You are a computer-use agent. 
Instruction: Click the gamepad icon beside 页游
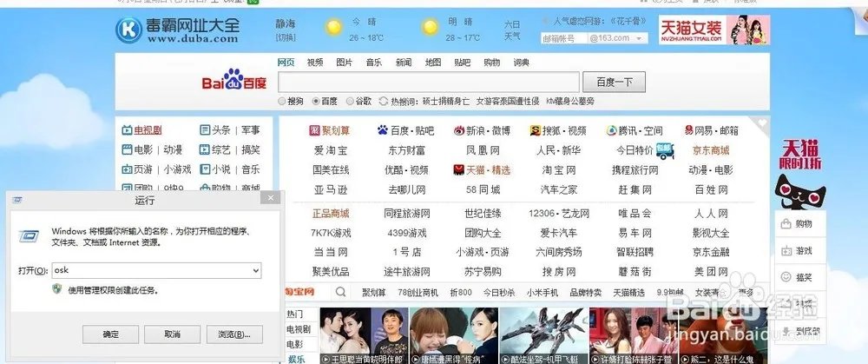pyautogui.click(x=127, y=169)
